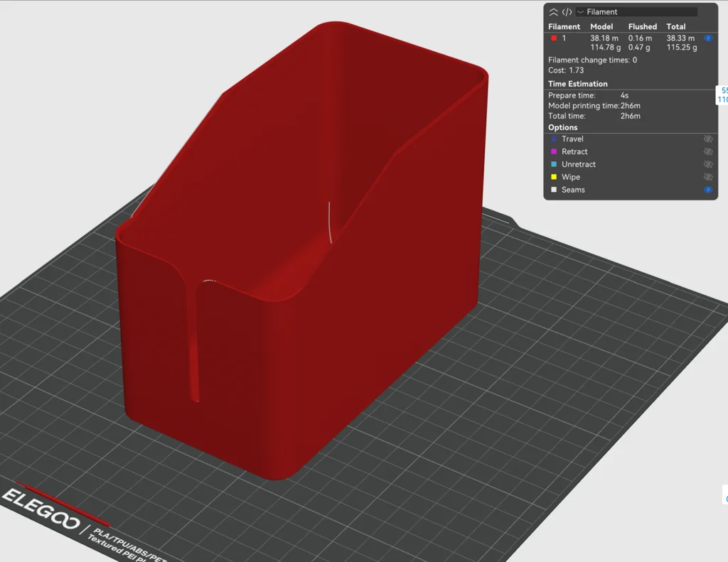
Task: Hide Filament 1 using its eye icon
Action: coord(708,38)
